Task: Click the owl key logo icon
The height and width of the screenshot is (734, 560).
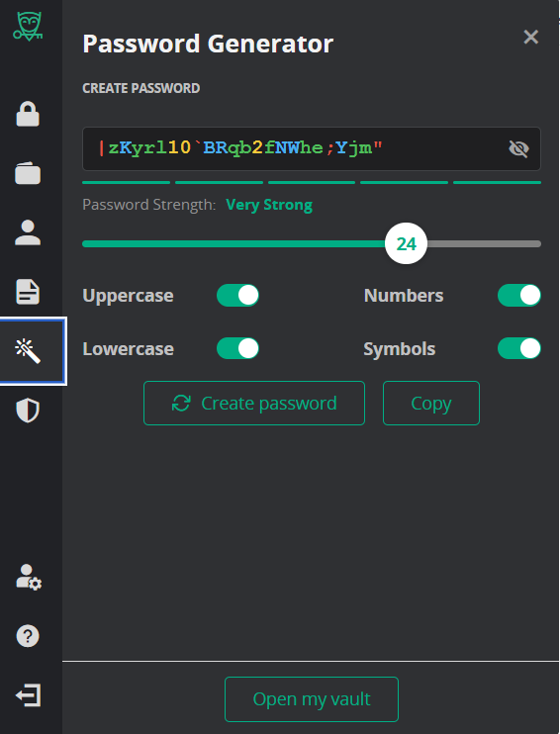Action: tap(28, 26)
